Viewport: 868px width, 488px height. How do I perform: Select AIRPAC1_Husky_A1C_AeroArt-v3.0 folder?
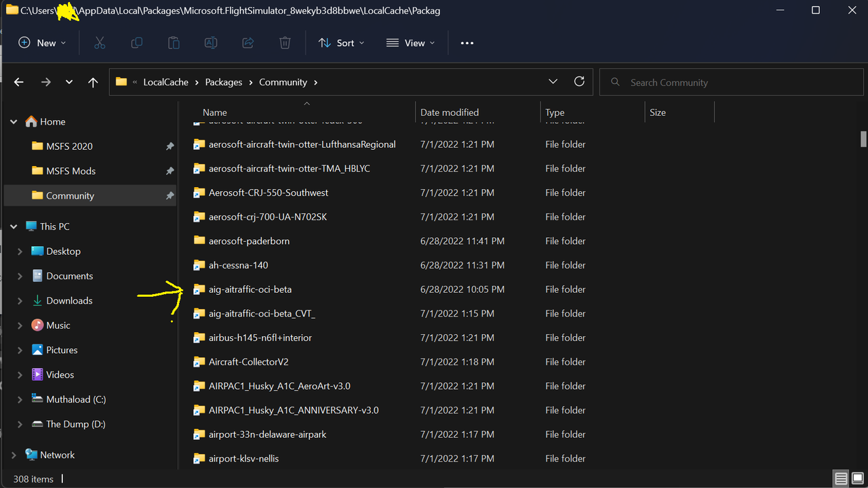tap(279, 386)
